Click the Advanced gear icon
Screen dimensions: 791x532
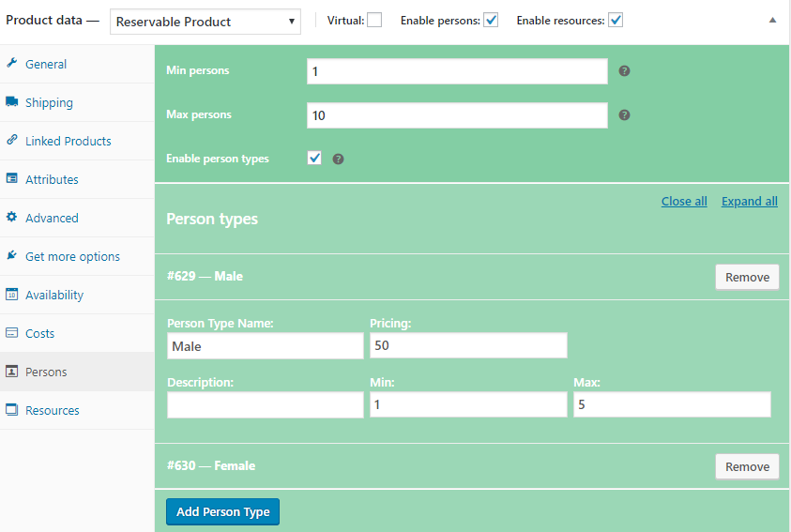tap(12, 218)
